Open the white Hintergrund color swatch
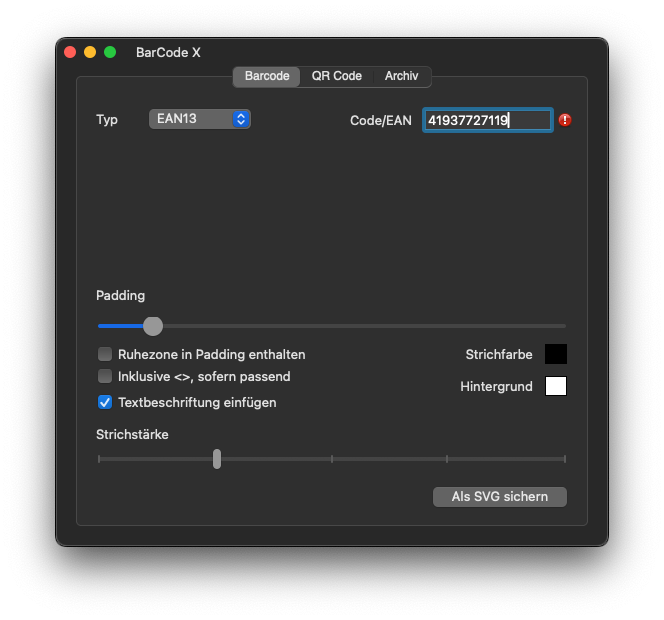Image resolution: width=664 pixels, height=620 pixels. click(x=556, y=386)
